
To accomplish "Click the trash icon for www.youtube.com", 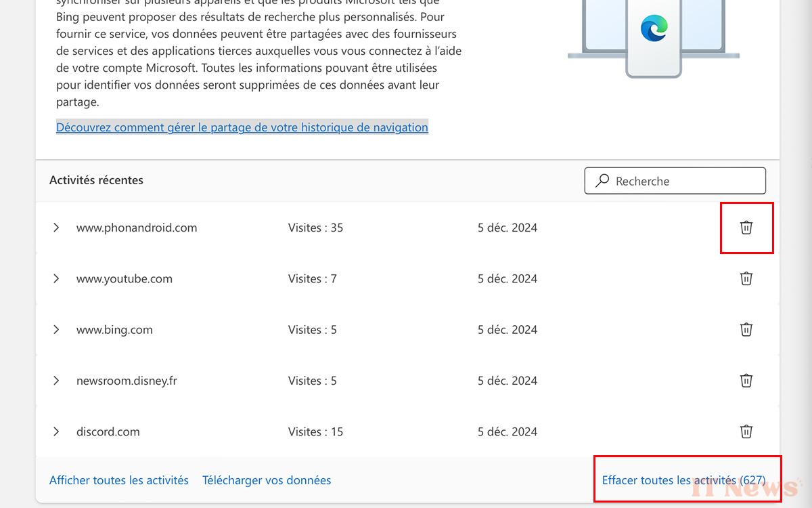I will coord(746,278).
